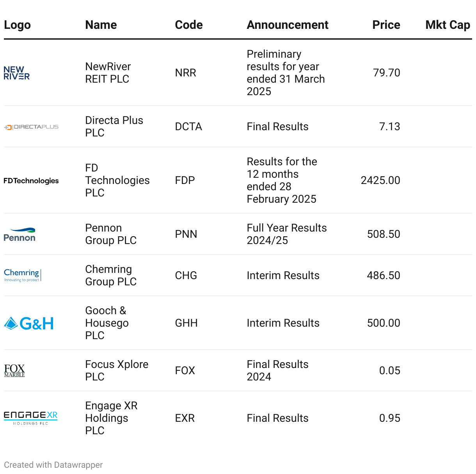
Task: Click the Code column header
Action: tap(189, 25)
